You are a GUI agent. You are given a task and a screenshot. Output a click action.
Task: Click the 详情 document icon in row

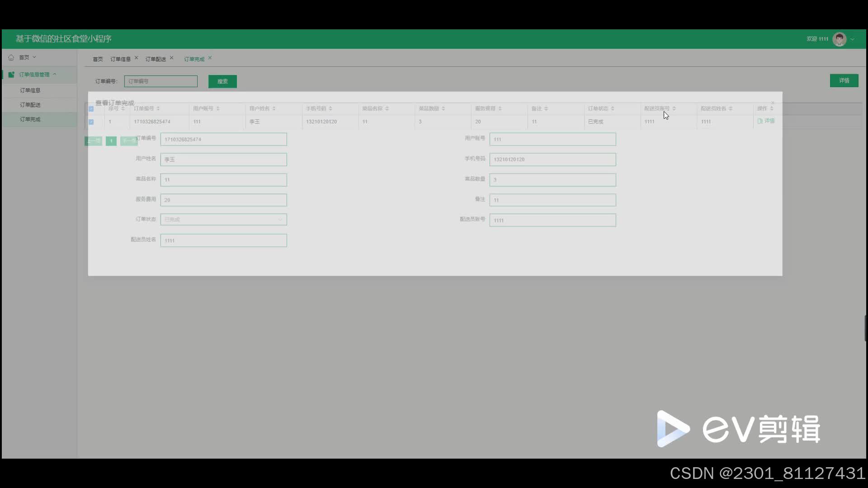760,121
